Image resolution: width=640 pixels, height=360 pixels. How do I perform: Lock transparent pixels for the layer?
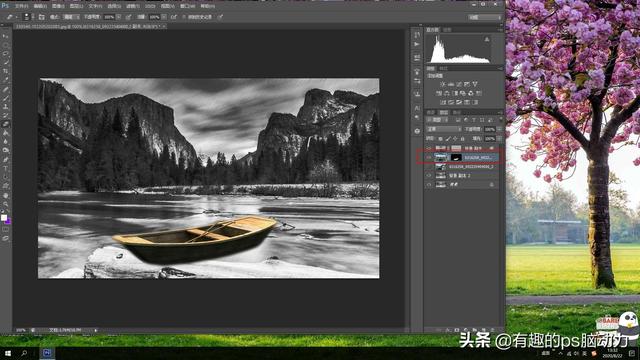[440, 139]
